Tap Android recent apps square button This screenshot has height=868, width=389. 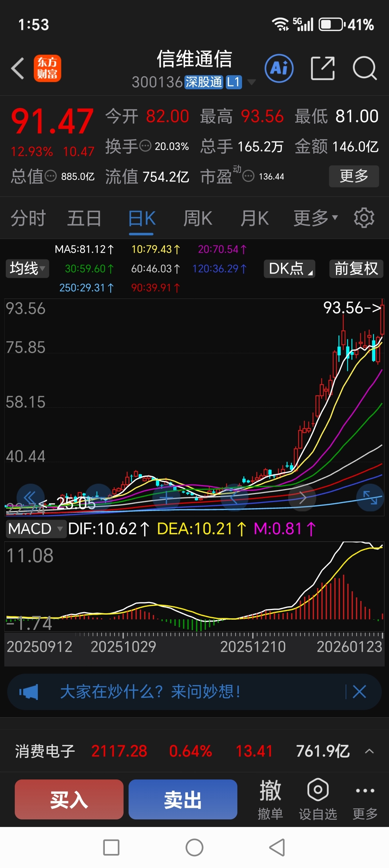[x=111, y=847]
